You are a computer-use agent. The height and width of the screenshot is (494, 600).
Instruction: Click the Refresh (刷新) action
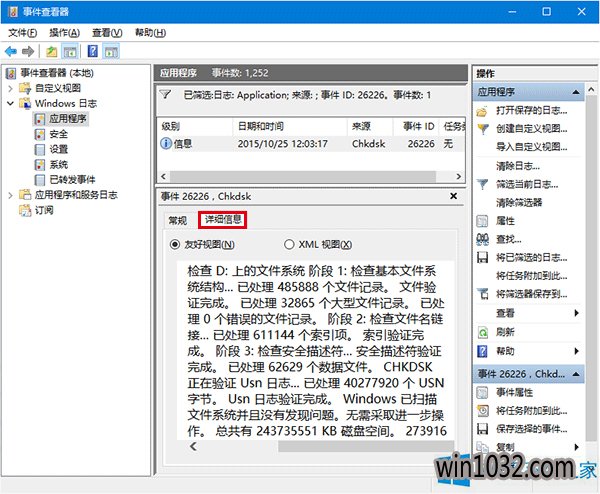(506, 331)
